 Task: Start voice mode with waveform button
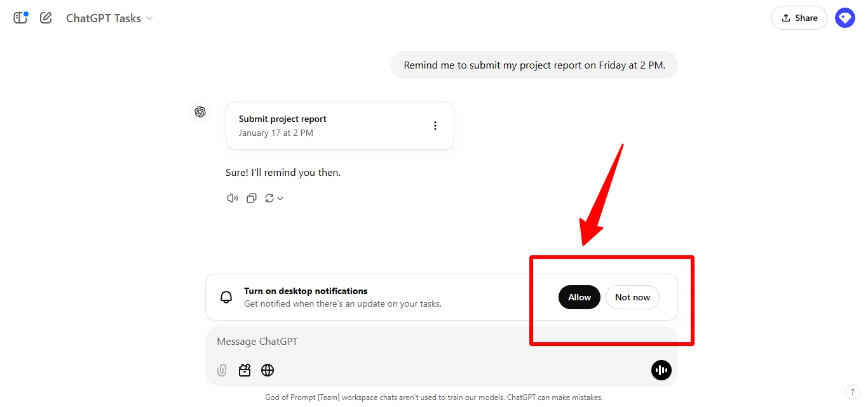[x=661, y=370]
